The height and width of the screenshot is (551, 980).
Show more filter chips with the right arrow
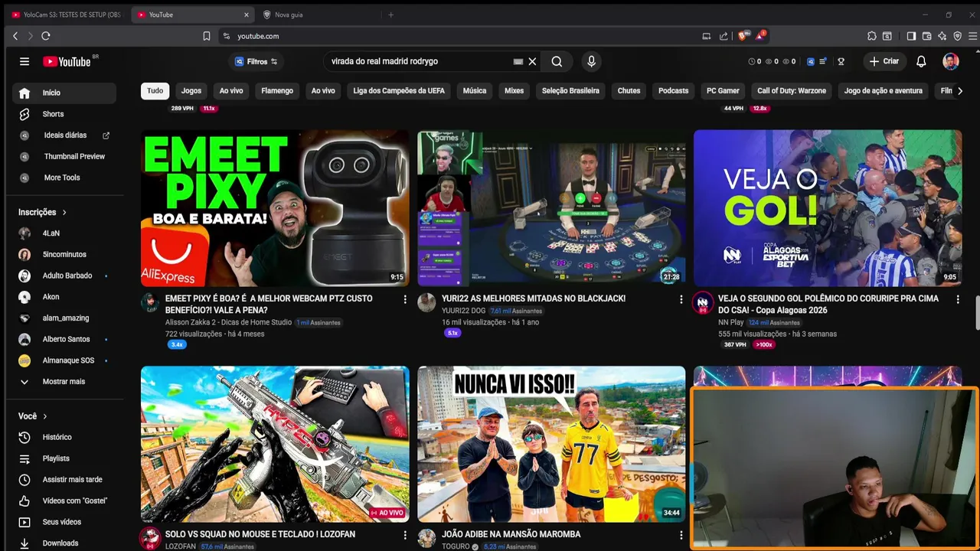[960, 90]
